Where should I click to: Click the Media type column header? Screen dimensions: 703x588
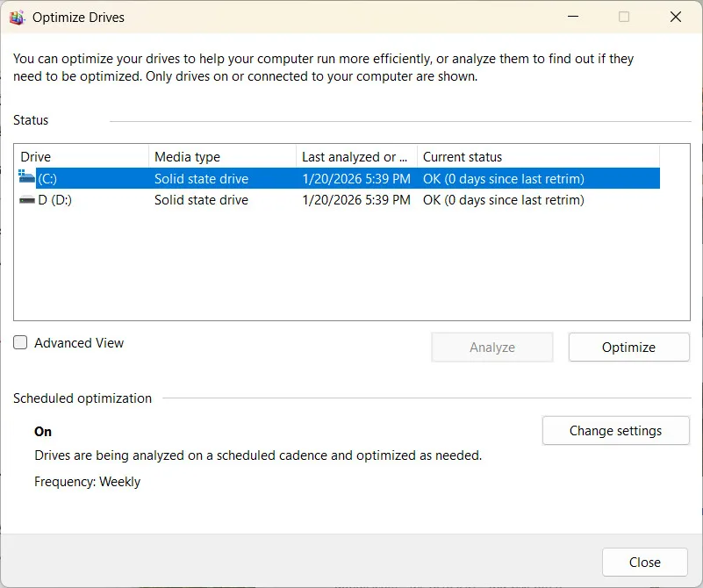222,157
